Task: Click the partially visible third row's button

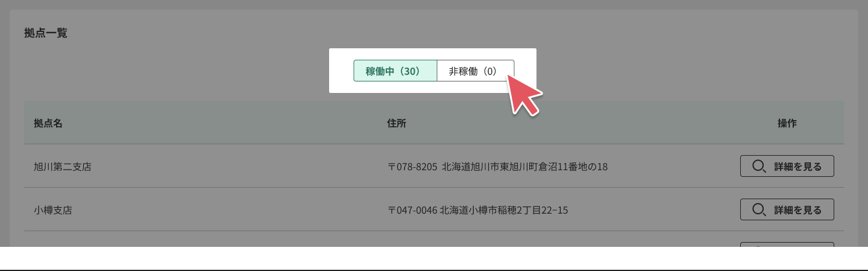Action: (787, 244)
